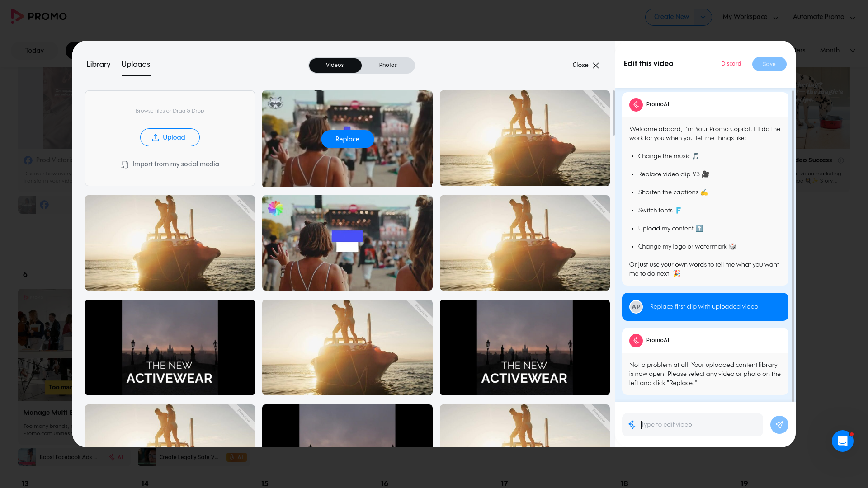This screenshot has height=488, width=868.
Task: Open the Automate Promo dropdown
Action: (824, 17)
